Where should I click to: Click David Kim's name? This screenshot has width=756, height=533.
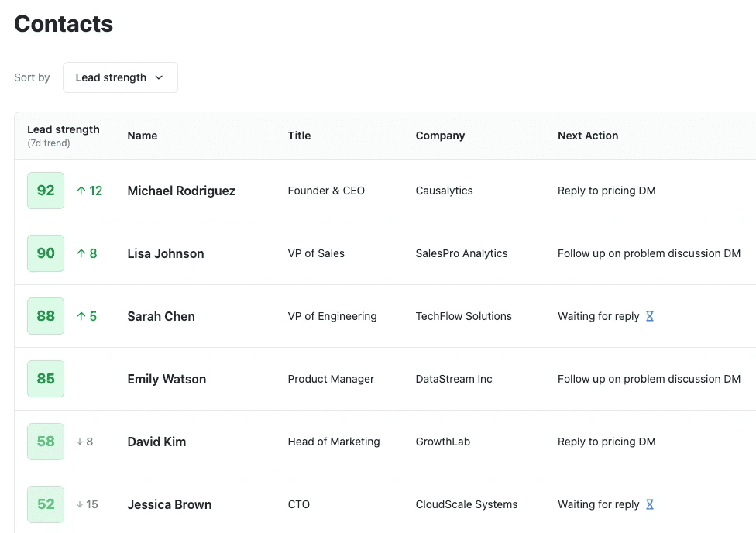(156, 442)
